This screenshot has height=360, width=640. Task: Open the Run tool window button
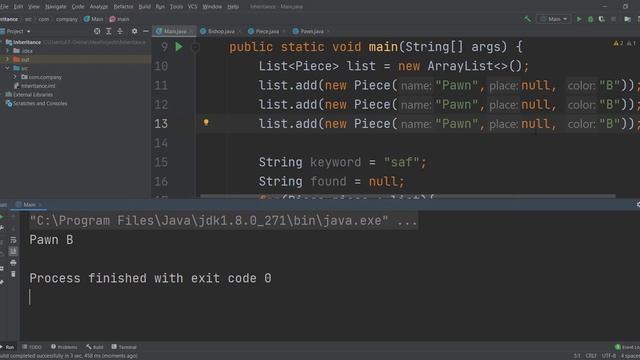(x=8, y=347)
